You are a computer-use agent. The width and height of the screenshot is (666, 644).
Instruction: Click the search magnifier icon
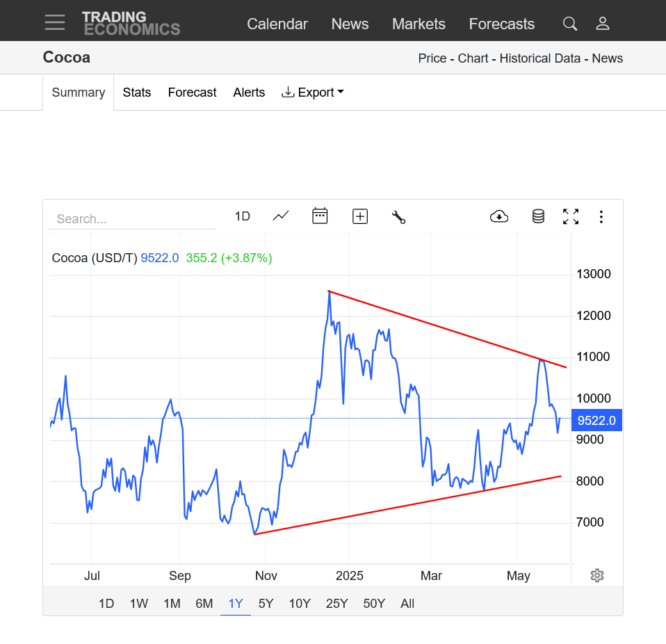click(570, 24)
